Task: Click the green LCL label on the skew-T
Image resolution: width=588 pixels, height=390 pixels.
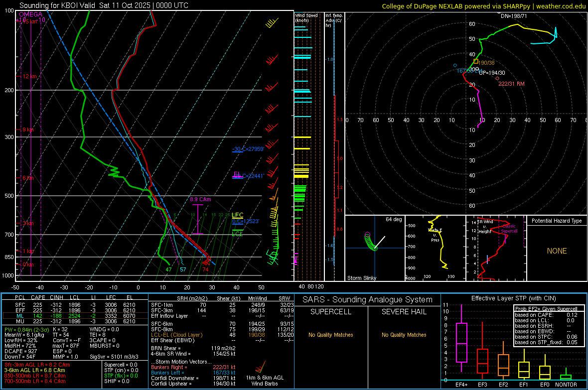Action: point(237,234)
